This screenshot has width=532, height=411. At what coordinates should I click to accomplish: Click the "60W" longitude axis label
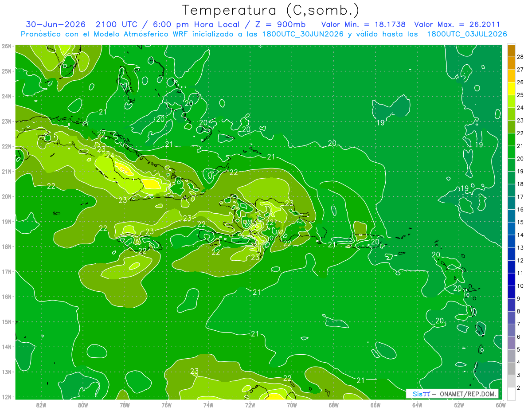pos(501,405)
